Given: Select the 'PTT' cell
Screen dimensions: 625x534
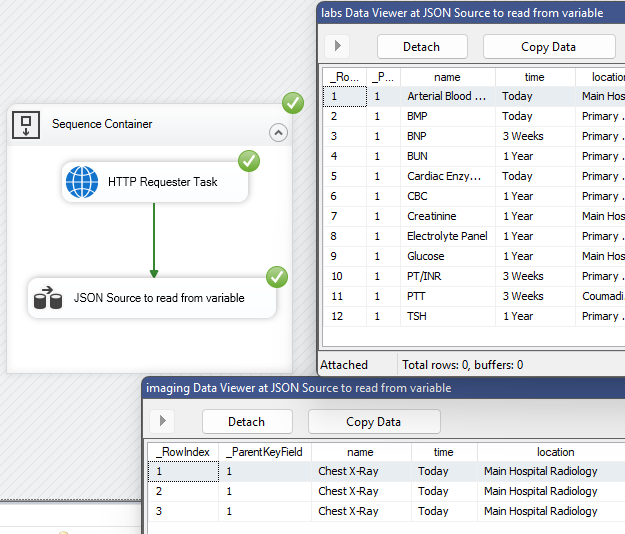Looking at the screenshot, I should tap(448, 296).
